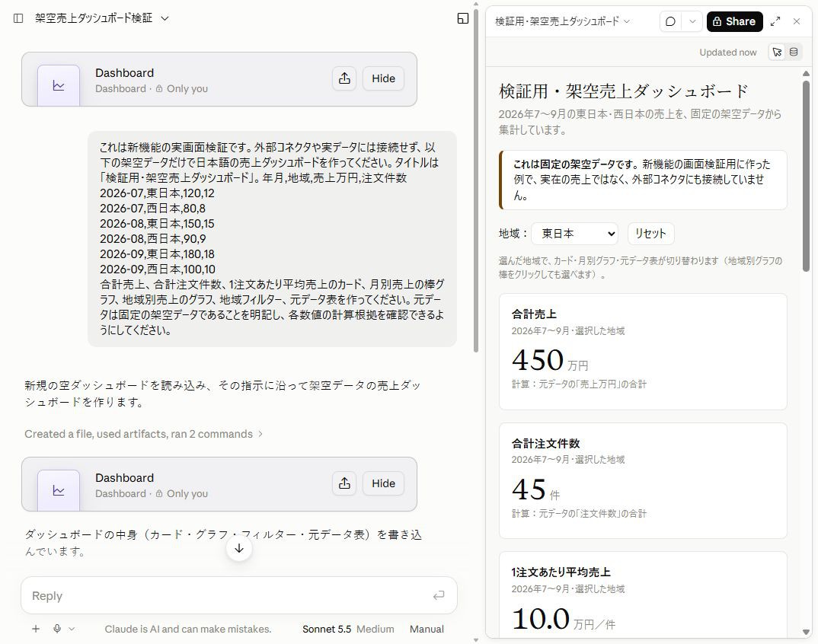The height and width of the screenshot is (644, 818).
Task: Expand the artifact panel to fullscreen
Action: pyautogui.click(x=775, y=21)
